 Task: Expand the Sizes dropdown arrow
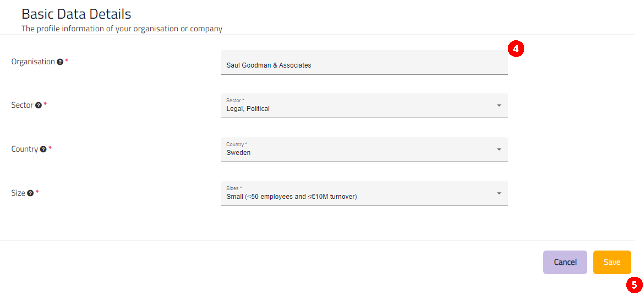pyautogui.click(x=499, y=194)
